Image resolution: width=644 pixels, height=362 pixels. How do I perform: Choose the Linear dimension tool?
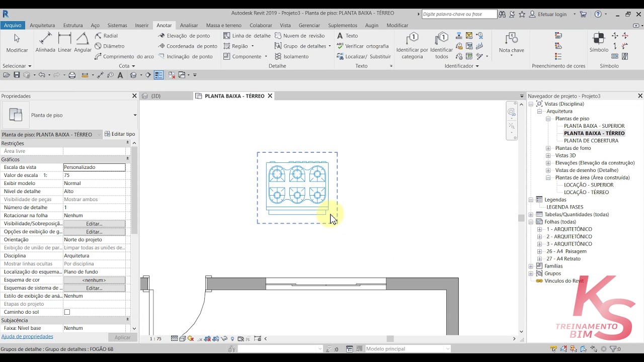tap(65, 43)
